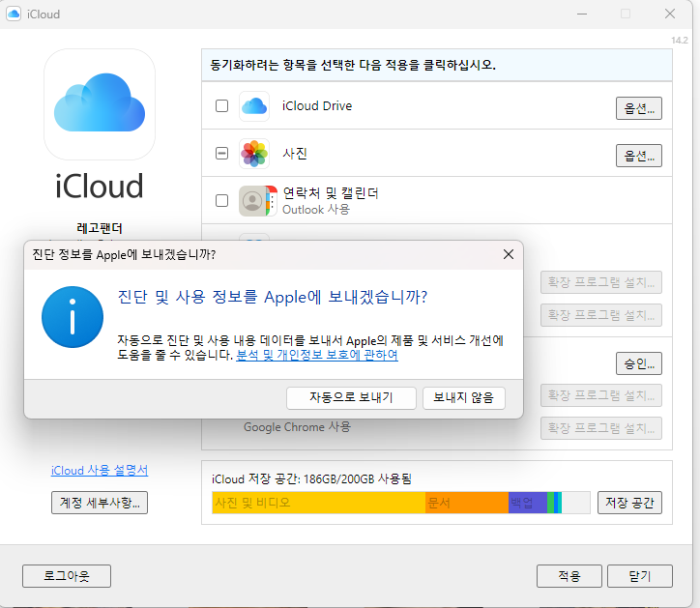Click the large iCloud logo
700x608 pixels.
pyautogui.click(x=100, y=104)
